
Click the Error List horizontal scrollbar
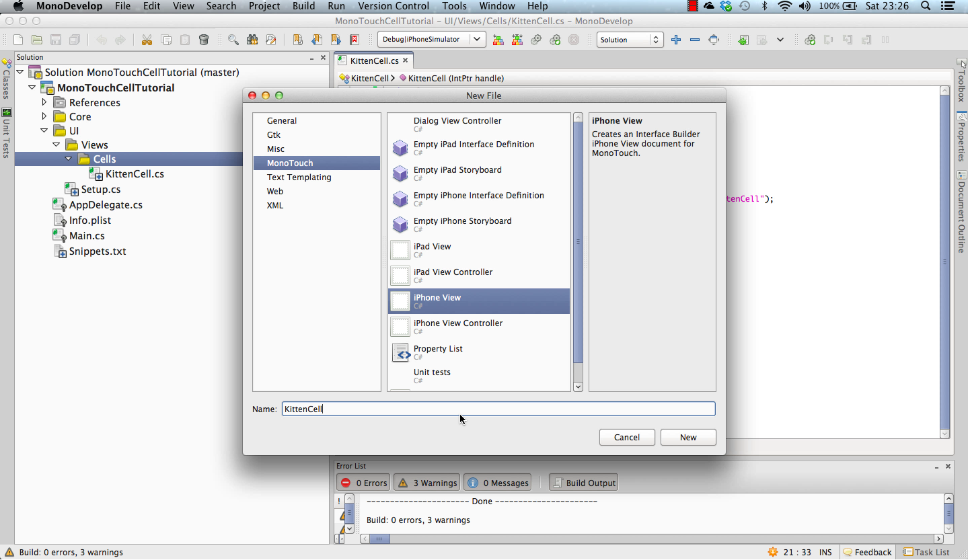click(651, 538)
